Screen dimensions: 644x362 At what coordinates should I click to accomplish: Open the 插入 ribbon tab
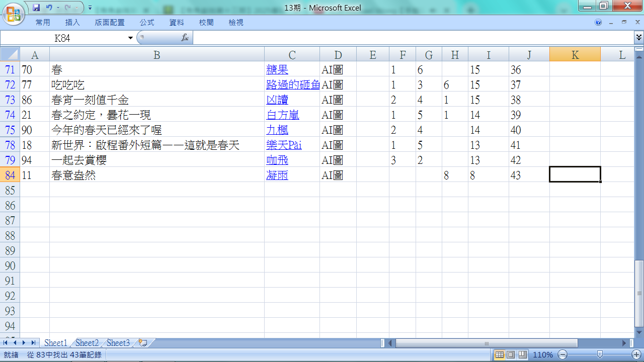tap(72, 23)
